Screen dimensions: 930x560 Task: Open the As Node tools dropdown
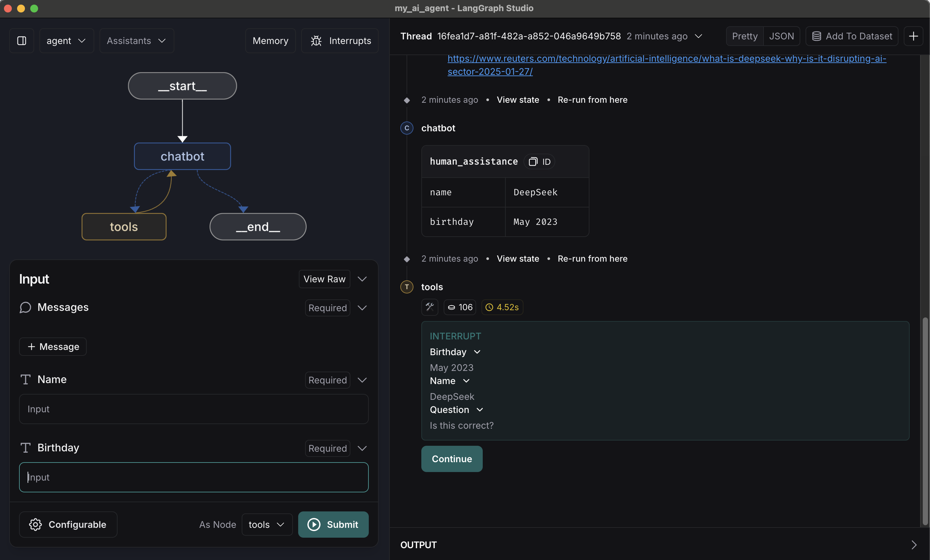pyautogui.click(x=266, y=524)
